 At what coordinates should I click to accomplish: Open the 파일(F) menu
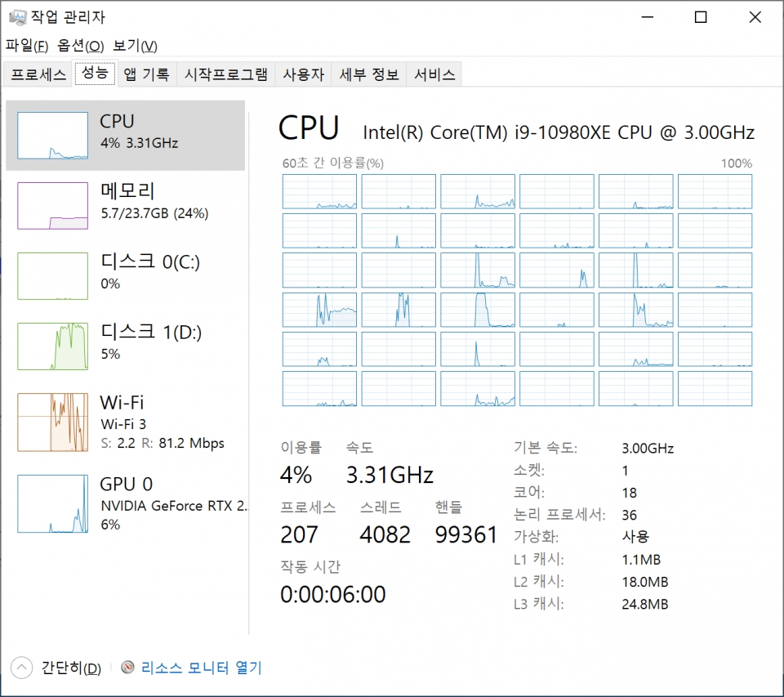coord(27,46)
